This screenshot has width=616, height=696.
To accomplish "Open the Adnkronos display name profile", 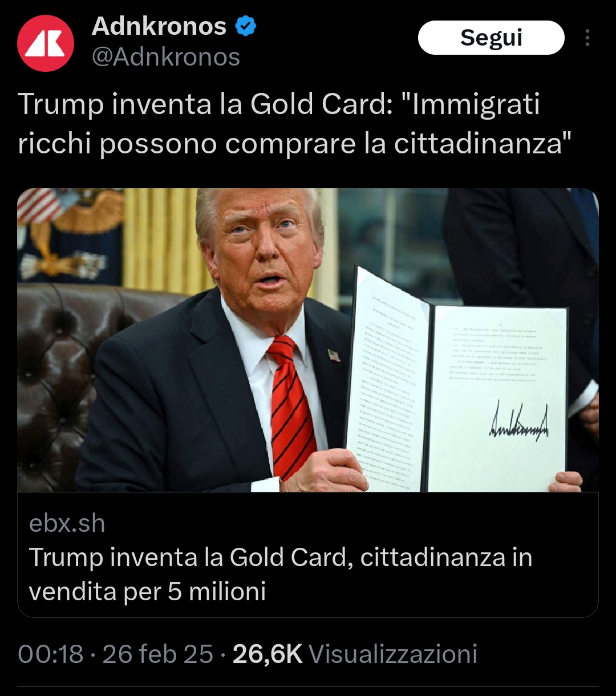I will (x=159, y=26).
